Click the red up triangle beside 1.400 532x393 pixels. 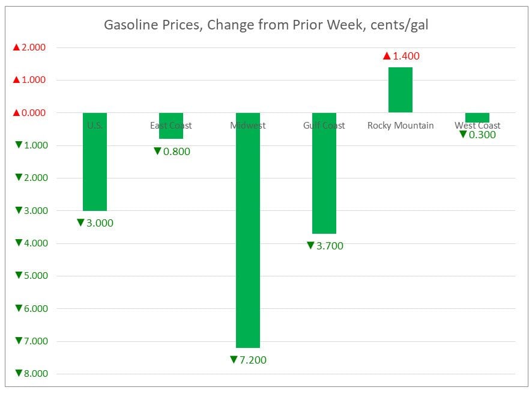387,56
